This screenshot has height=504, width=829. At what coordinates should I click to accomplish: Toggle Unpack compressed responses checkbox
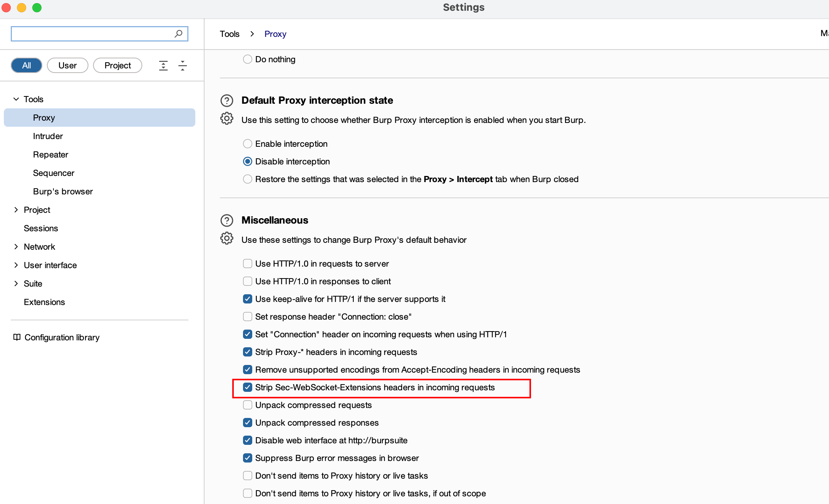point(248,423)
